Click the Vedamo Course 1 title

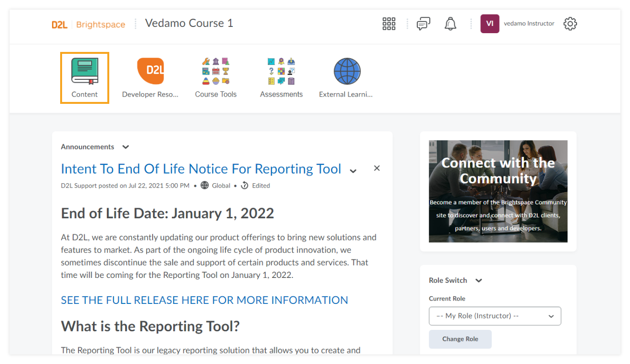click(x=189, y=23)
